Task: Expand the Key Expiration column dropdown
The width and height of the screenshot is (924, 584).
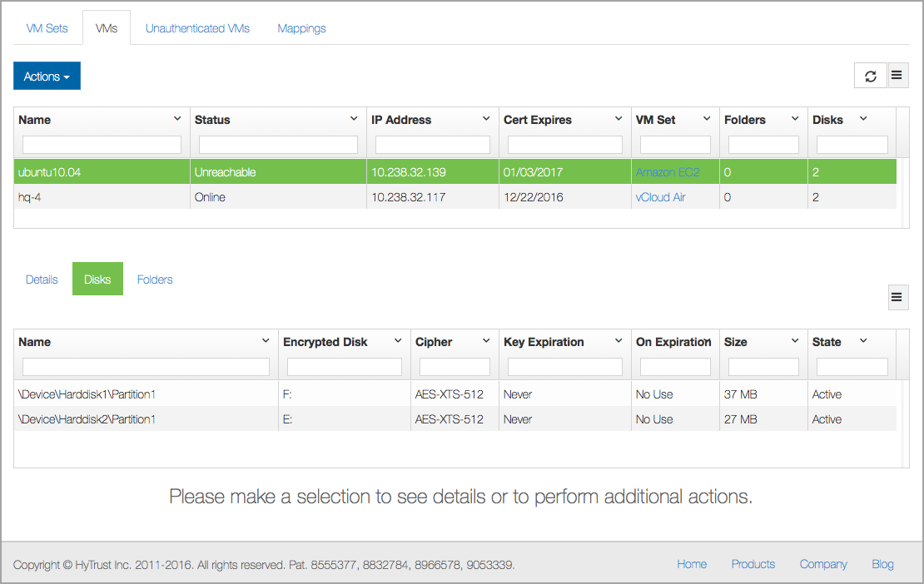Action: coord(618,341)
